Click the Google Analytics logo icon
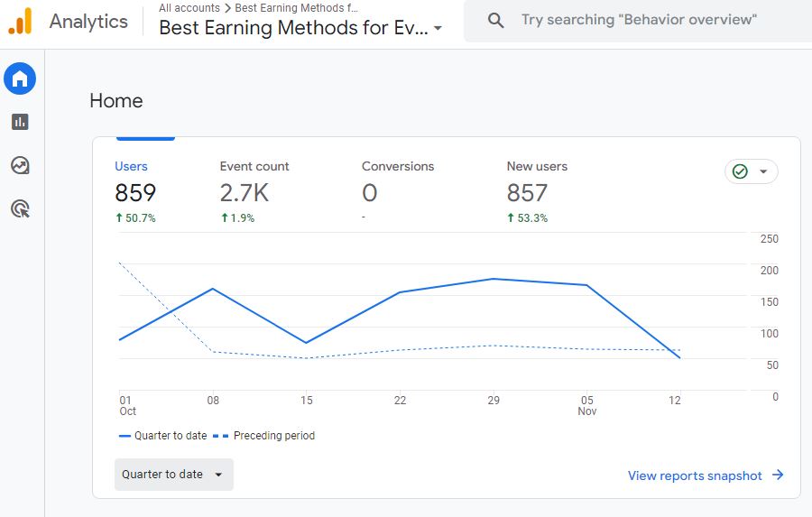812x517 pixels. point(20,21)
